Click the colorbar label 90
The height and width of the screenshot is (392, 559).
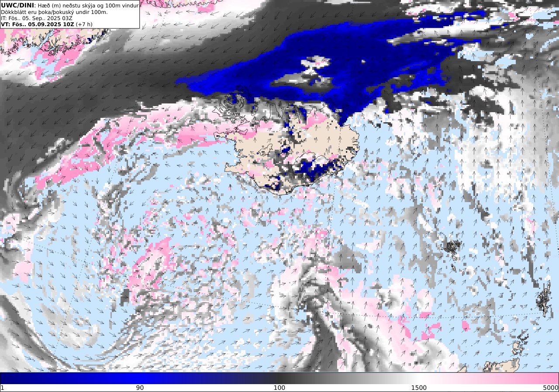[140, 388]
